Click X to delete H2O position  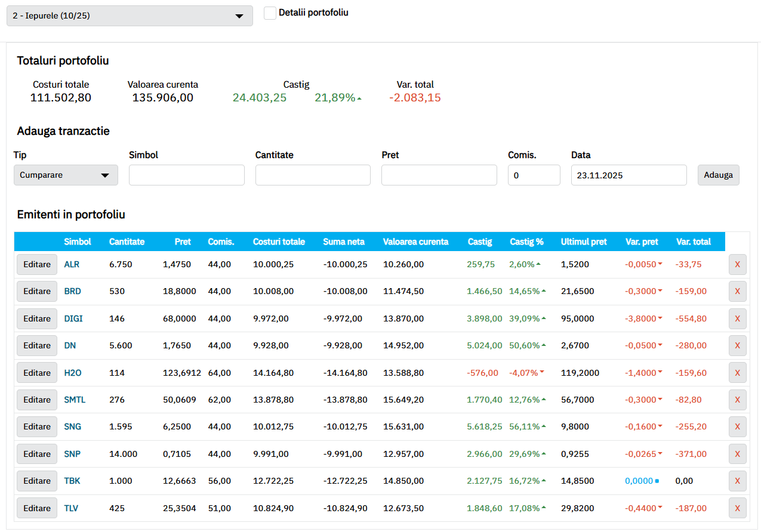click(737, 373)
